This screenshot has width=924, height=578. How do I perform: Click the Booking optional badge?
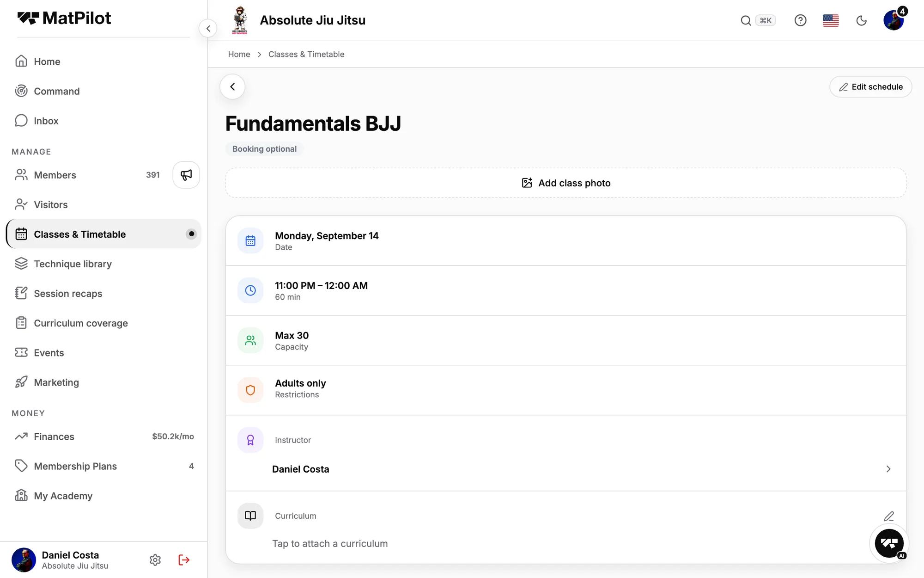pos(264,149)
